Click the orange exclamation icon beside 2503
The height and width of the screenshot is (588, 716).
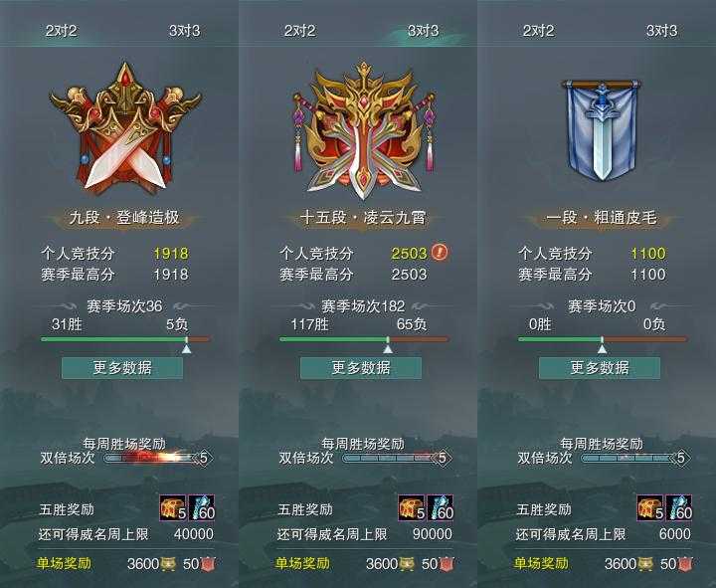[x=441, y=252]
